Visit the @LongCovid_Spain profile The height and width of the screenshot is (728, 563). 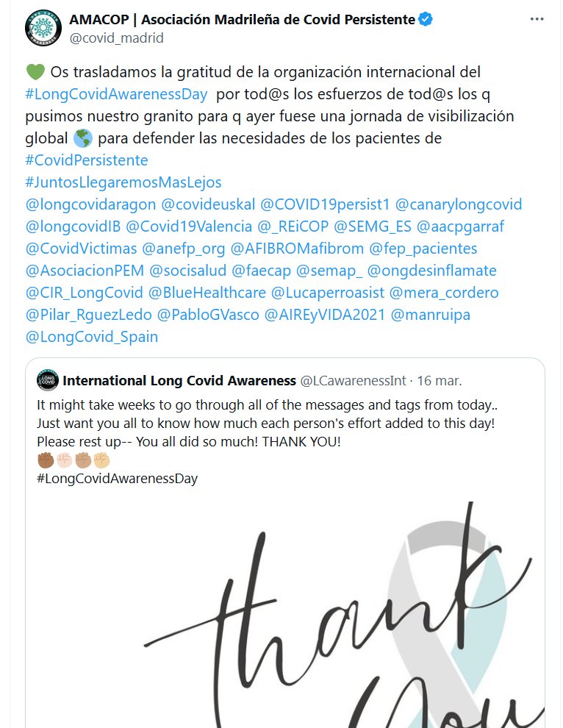point(92,337)
